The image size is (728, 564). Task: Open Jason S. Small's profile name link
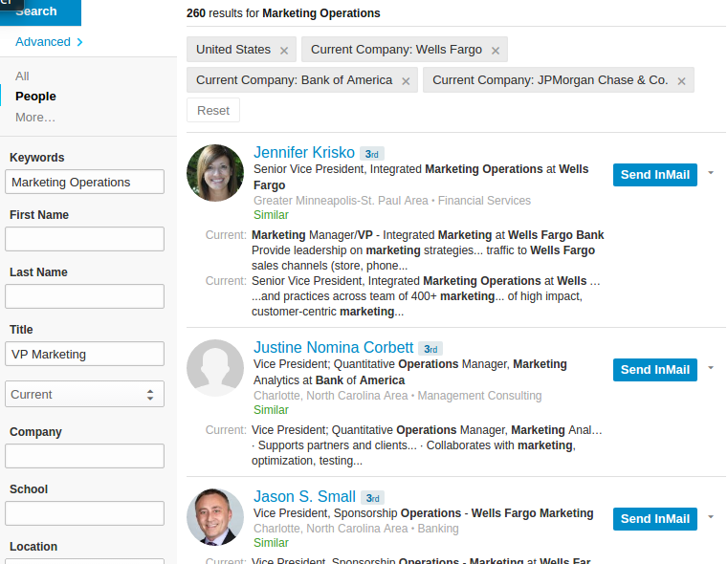point(304,497)
